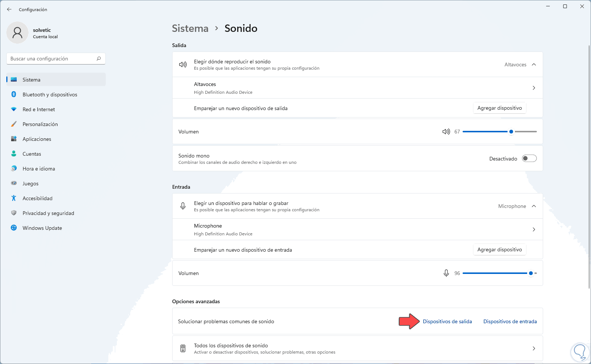
Task: Collapse the input device chooser section
Action: click(534, 206)
